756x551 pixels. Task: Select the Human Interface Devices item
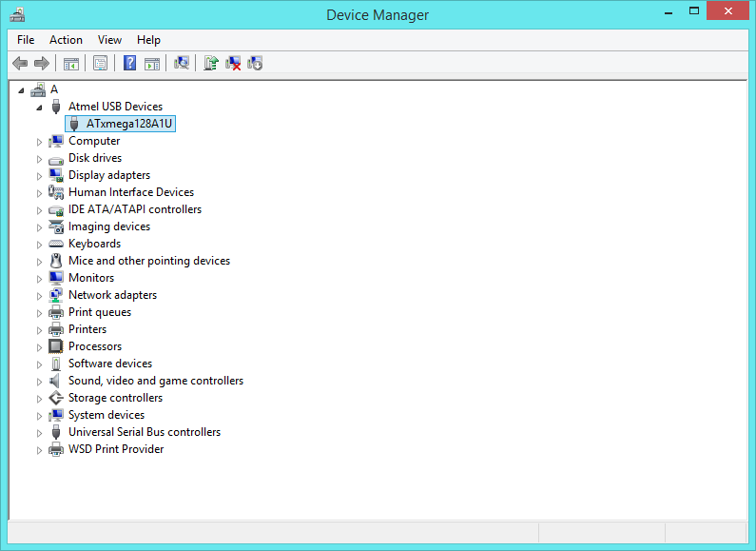pyautogui.click(x=130, y=192)
